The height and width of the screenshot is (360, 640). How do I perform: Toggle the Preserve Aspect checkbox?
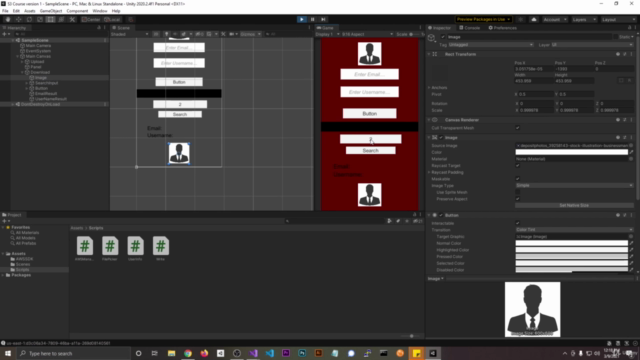pos(518,199)
